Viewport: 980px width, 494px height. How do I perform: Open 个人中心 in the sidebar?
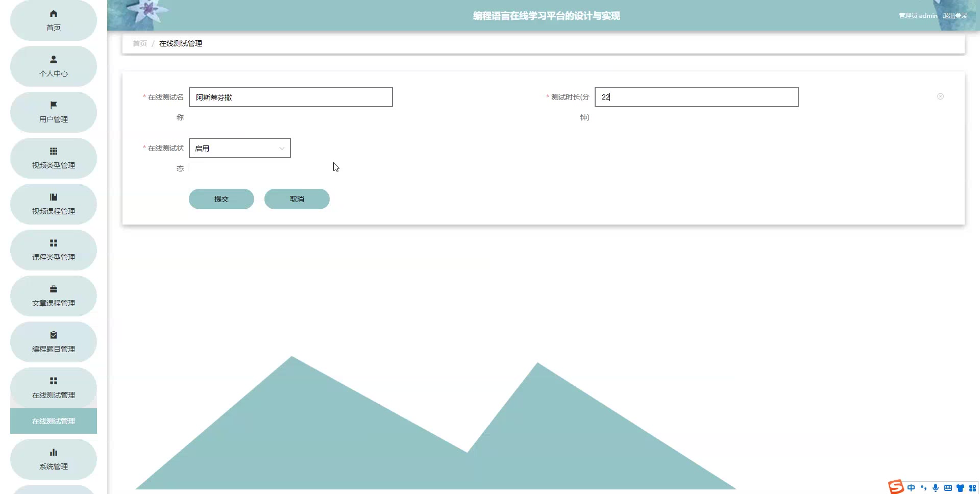click(54, 66)
